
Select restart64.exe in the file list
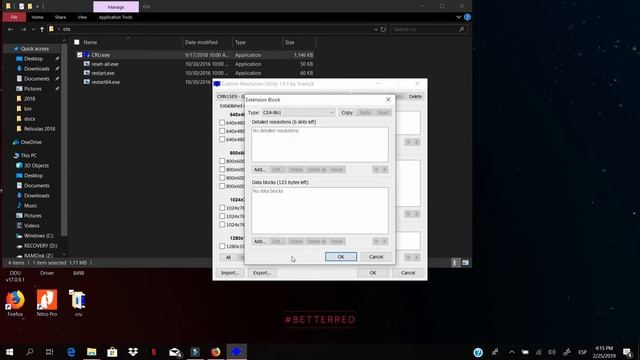click(x=106, y=82)
